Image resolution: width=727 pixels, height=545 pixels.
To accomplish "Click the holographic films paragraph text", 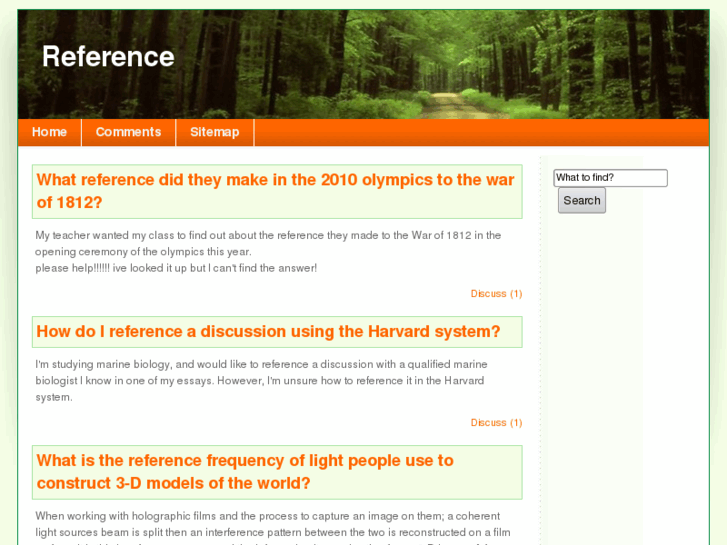I will point(272,524).
